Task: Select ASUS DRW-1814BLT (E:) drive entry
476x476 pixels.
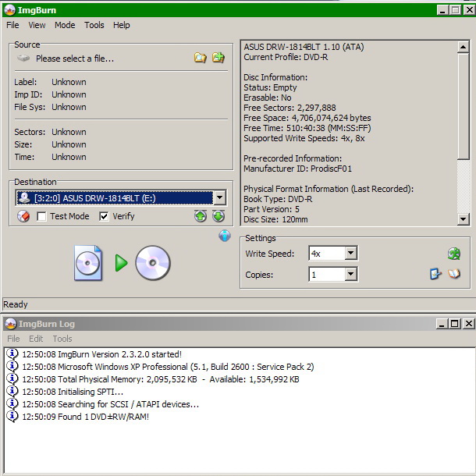Action: 115,198
